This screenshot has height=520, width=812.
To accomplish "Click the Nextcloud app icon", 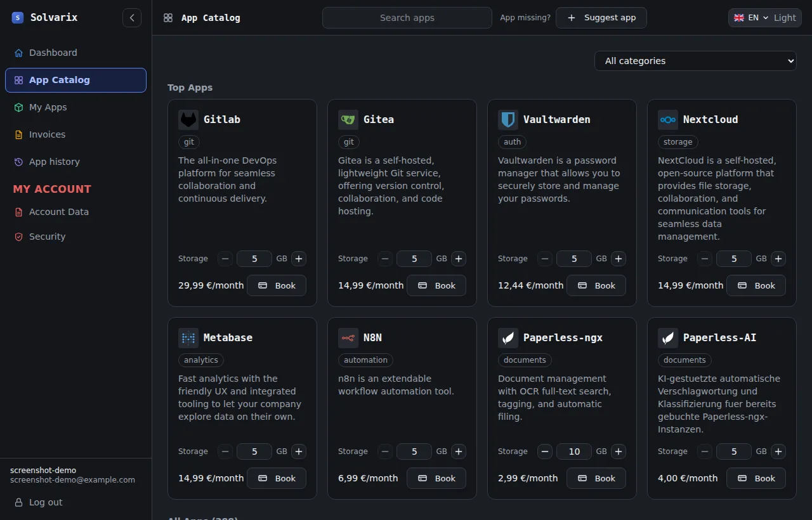I will point(668,119).
